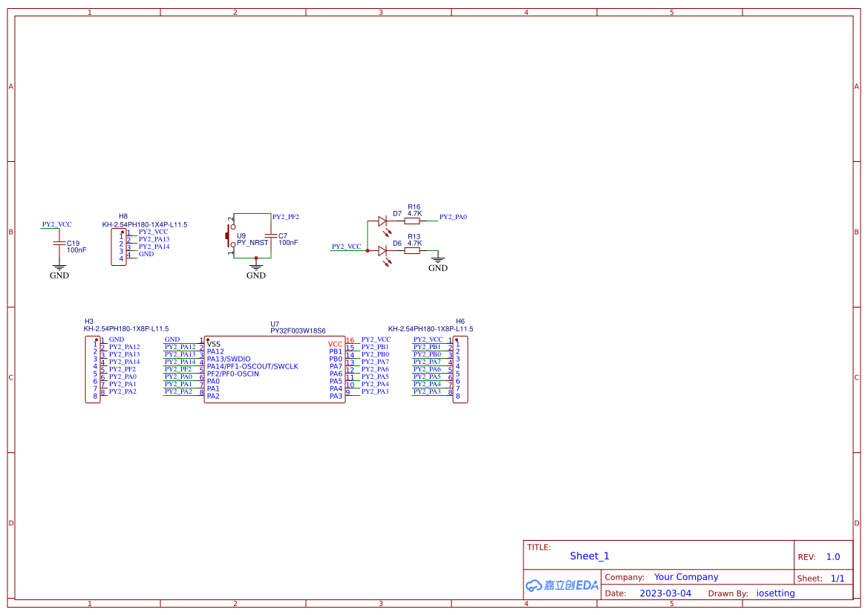Click the sheet number 1/1
This screenshot has width=868, height=615.
point(838,579)
